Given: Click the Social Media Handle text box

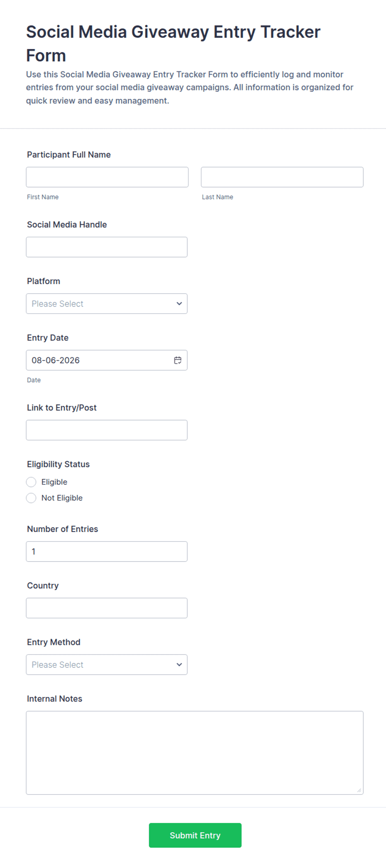Looking at the screenshot, I should pos(107,247).
